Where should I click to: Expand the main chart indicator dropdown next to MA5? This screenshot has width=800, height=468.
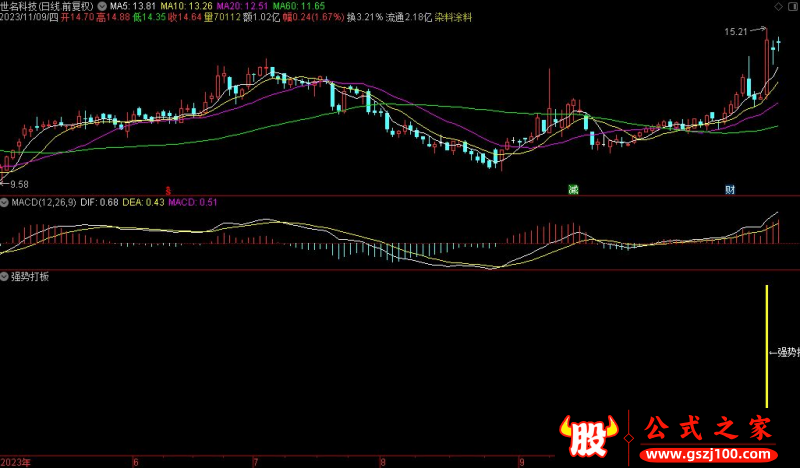click(x=103, y=5)
